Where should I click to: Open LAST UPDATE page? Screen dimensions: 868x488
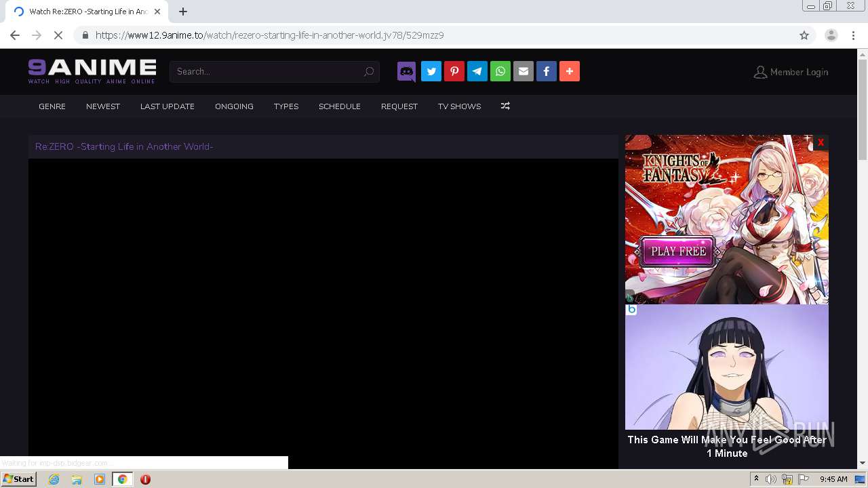(x=167, y=106)
